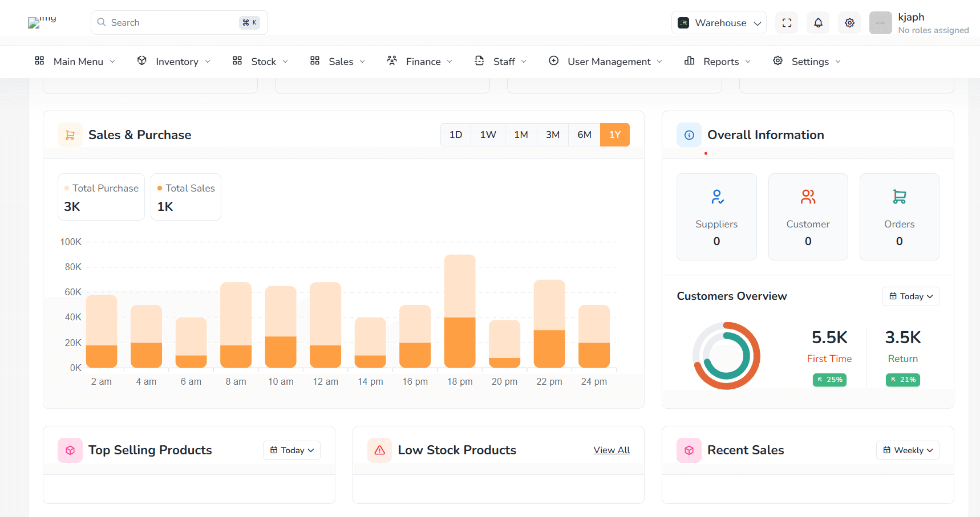Open the kjaph user profile
980x517 pixels.
[x=918, y=23]
